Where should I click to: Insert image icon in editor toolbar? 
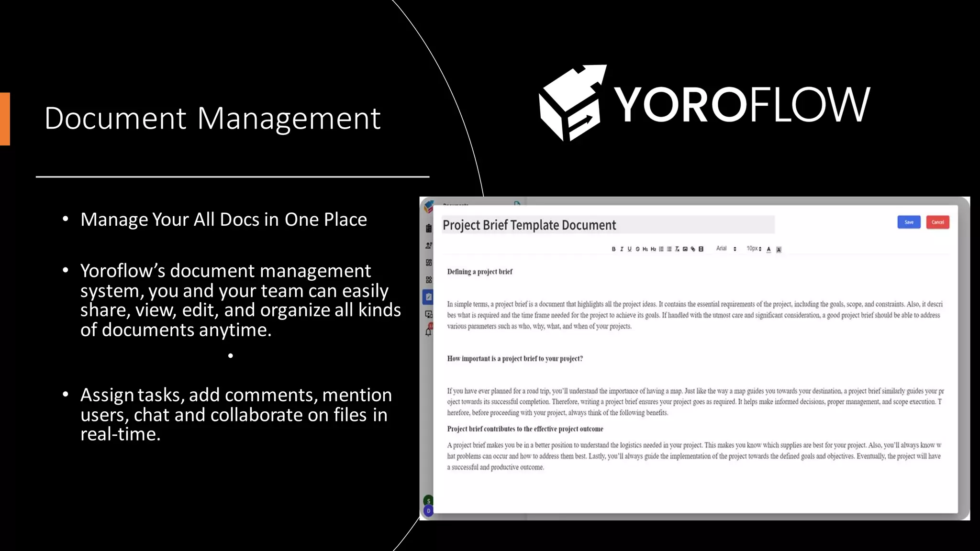685,249
